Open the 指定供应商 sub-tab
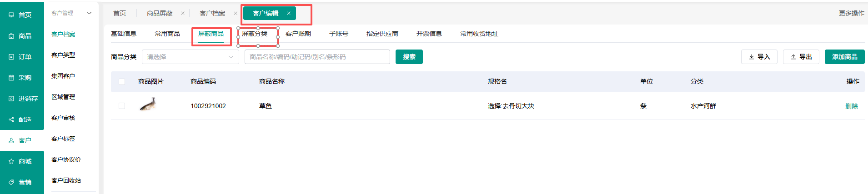This screenshot has height=194, width=868. pyautogui.click(x=382, y=34)
